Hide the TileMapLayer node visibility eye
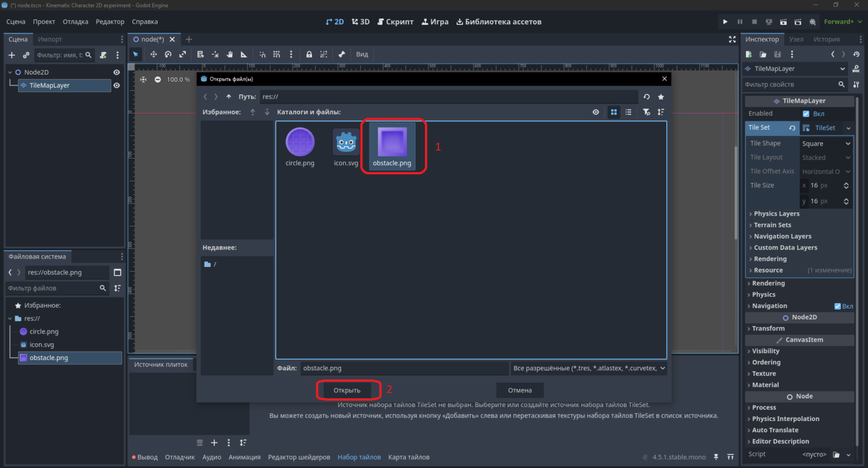The image size is (868, 468). [116, 86]
